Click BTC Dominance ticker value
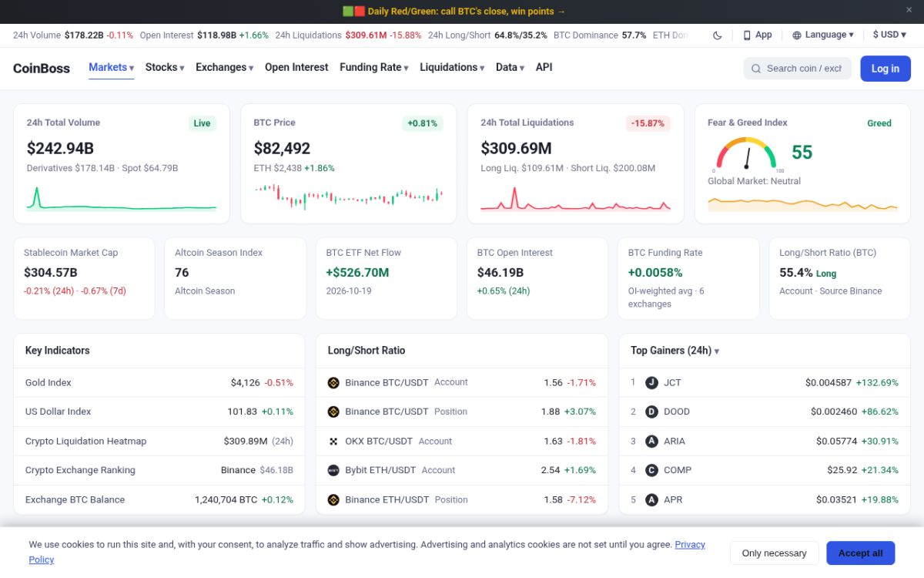This screenshot has height=578, width=924. coord(634,35)
